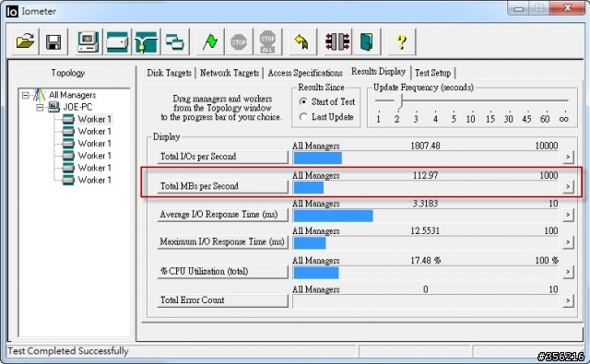Exit Iometer door icon

click(x=366, y=41)
